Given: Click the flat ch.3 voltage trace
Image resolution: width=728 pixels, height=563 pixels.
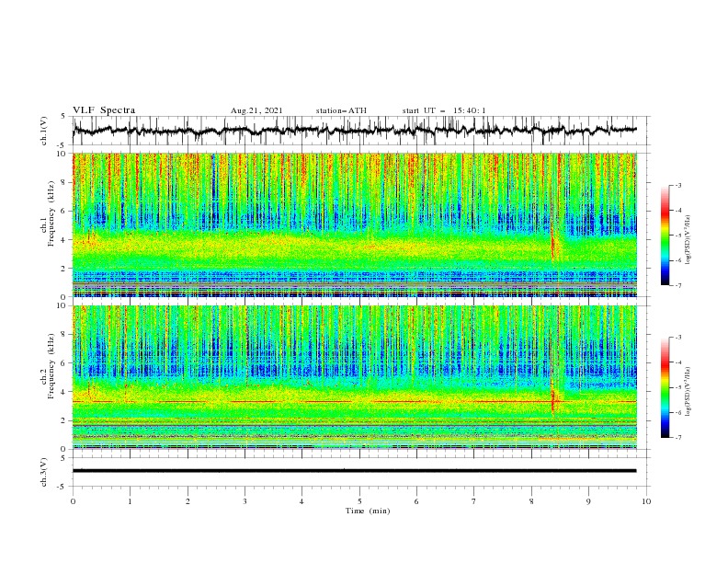Looking at the screenshot, I should pos(355,471).
